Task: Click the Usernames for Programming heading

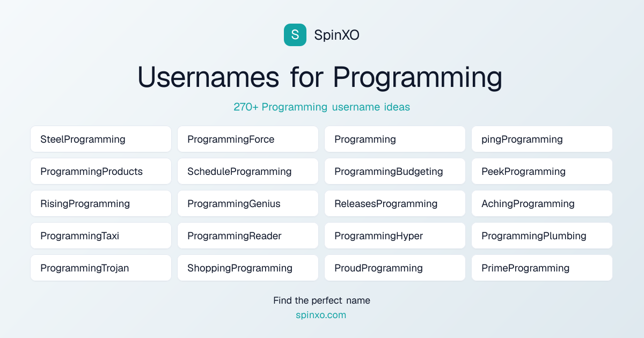Action: point(320,77)
